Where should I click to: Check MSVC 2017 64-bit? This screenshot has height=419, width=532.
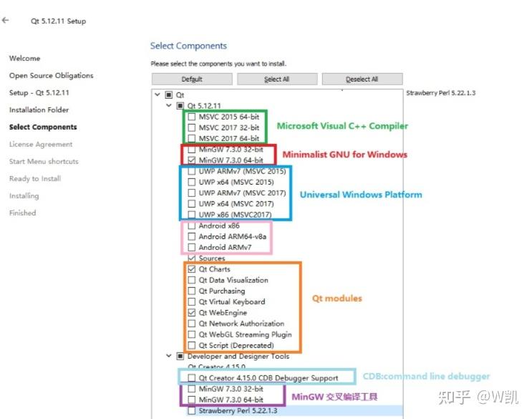tap(192, 138)
